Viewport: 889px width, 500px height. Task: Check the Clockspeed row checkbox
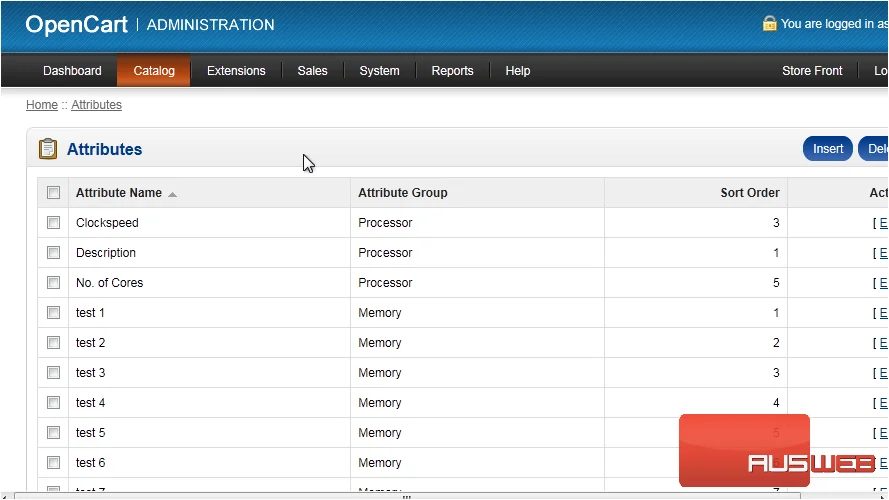point(53,223)
